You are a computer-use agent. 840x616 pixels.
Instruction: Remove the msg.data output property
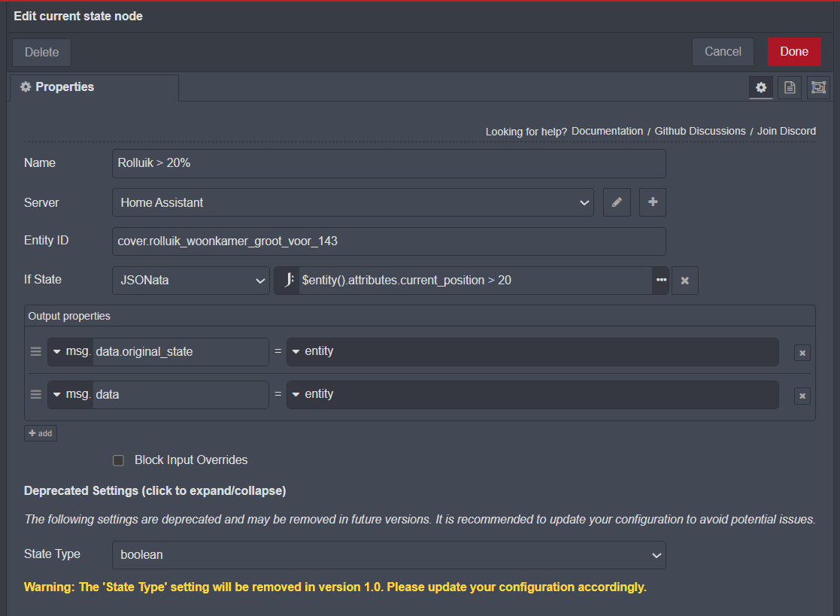click(802, 395)
